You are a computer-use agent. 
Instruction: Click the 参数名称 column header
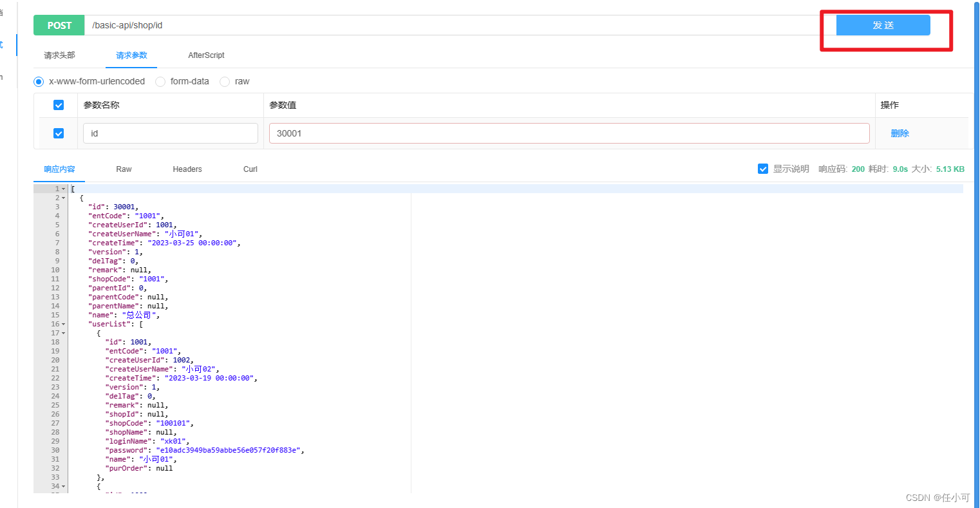101,105
